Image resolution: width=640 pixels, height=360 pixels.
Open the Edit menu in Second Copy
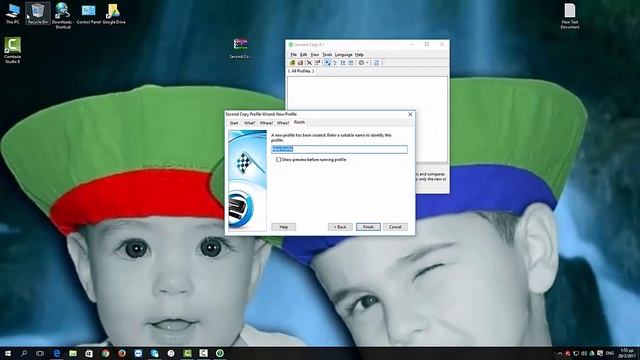[x=303, y=55]
